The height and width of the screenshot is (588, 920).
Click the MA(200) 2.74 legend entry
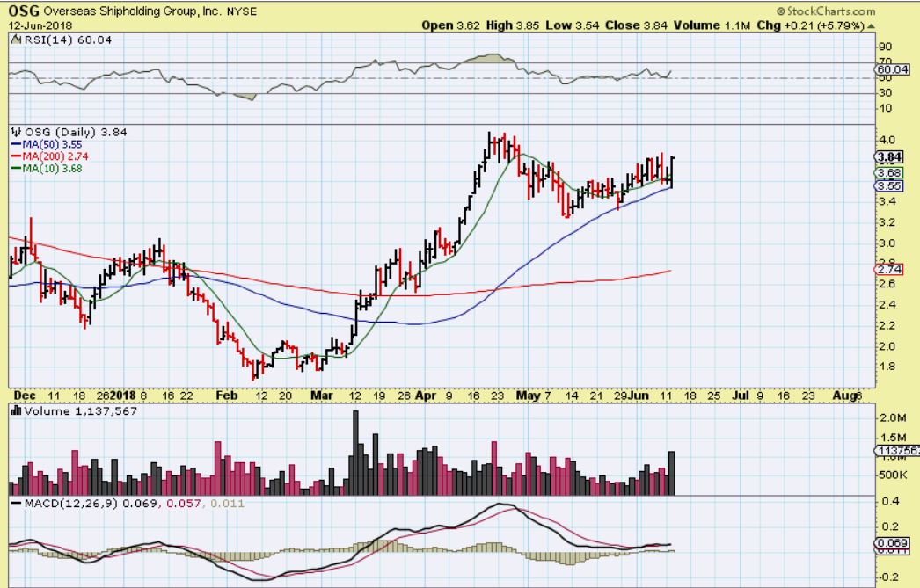[49, 156]
